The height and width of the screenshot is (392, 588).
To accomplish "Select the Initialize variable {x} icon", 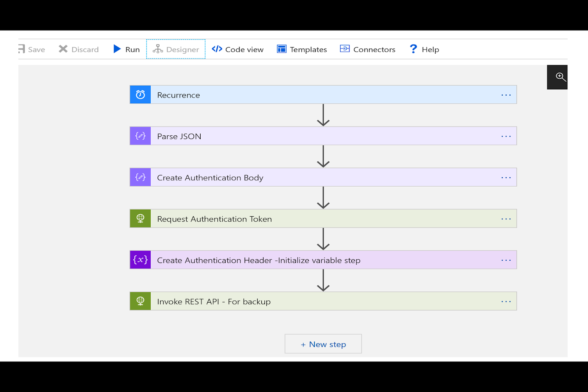I will coord(140,260).
